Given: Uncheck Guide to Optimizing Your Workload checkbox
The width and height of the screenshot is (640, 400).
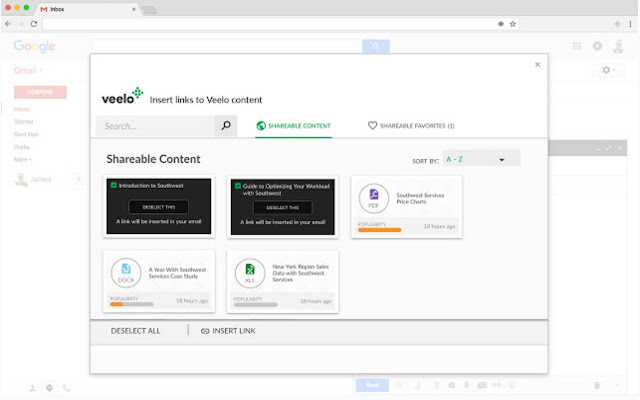Looking at the screenshot, I should tap(238, 186).
